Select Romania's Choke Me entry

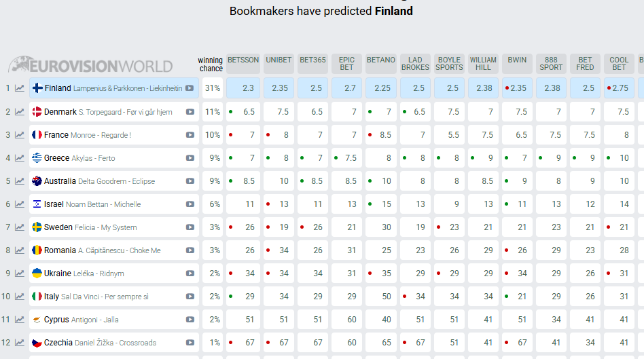pyautogui.click(x=102, y=250)
